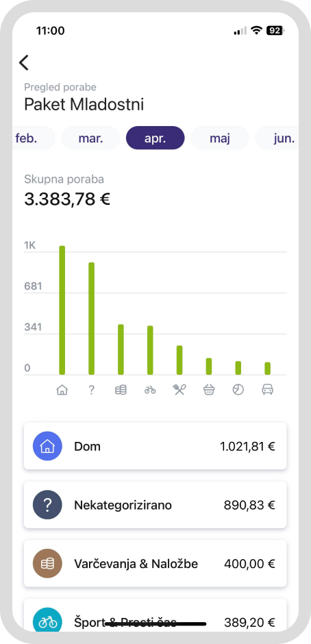Select the coins stack icon under the chart
The image size is (311, 644).
point(121,390)
